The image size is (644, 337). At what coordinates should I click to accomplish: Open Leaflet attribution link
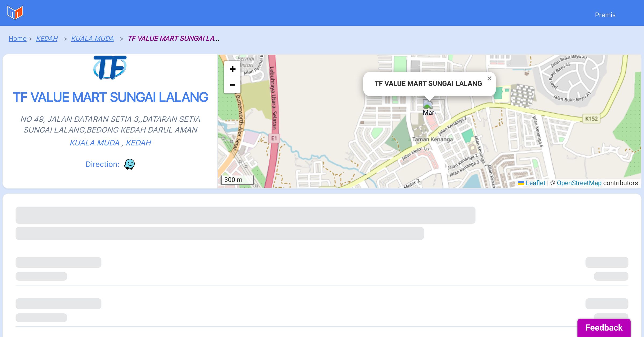coord(535,183)
